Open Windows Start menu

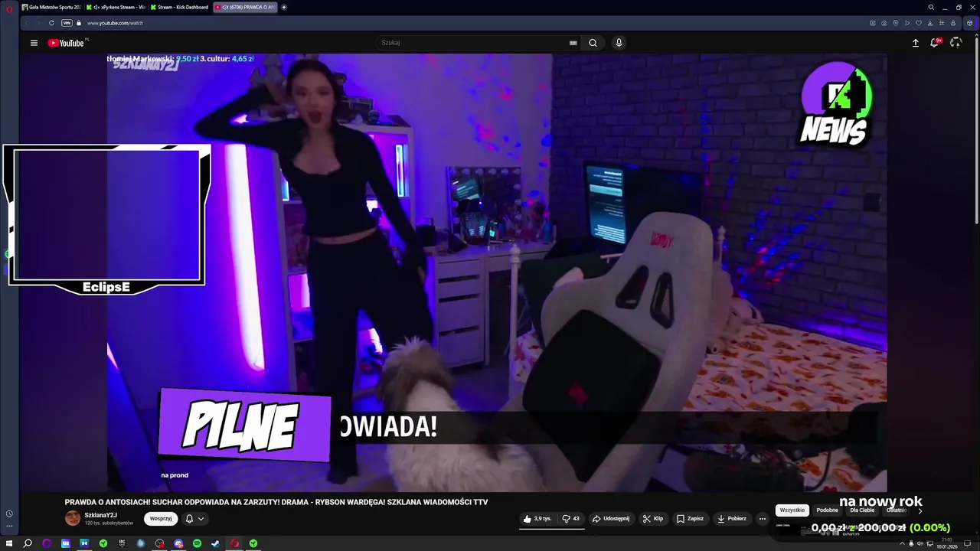(9, 543)
